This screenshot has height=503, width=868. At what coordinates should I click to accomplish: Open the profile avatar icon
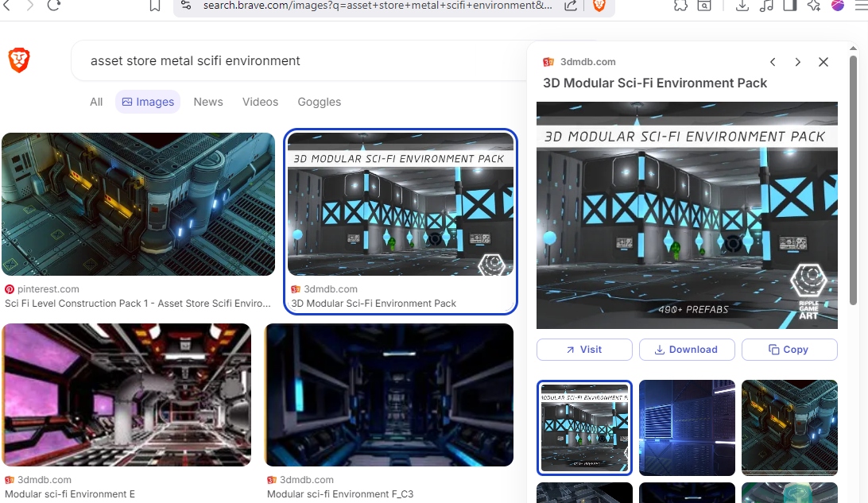click(x=838, y=6)
